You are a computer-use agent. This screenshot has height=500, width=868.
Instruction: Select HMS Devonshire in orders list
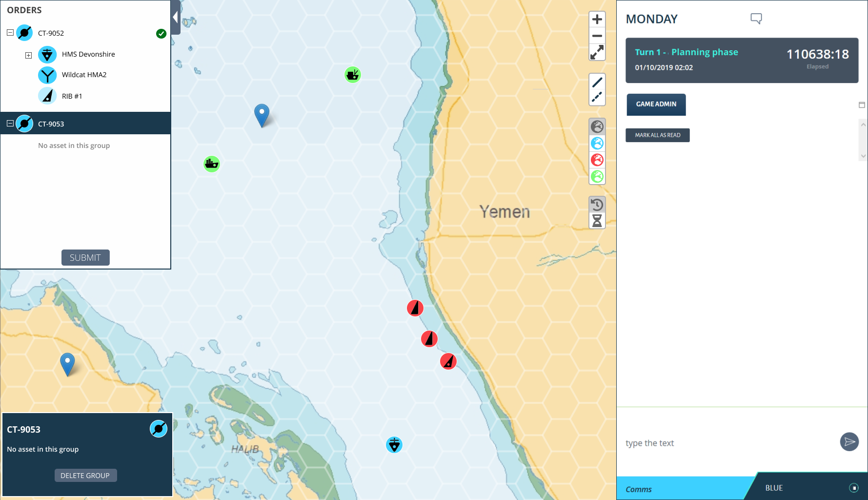[88, 54]
